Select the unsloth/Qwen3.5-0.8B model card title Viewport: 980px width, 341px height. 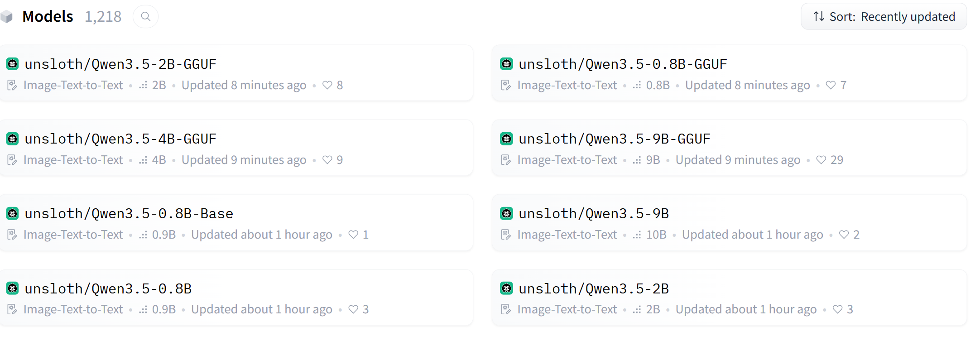tap(108, 288)
